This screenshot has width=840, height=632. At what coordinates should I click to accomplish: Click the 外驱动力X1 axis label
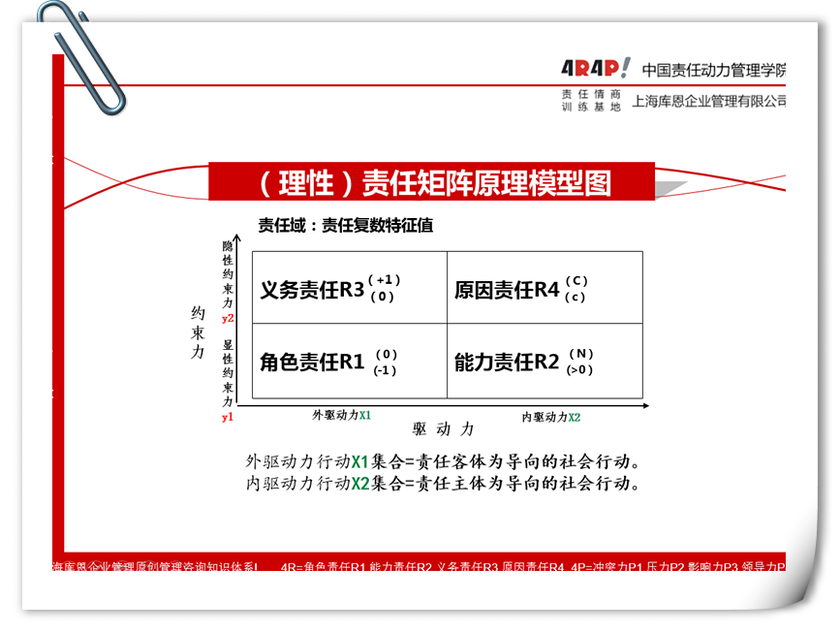(x=341, y=415)
